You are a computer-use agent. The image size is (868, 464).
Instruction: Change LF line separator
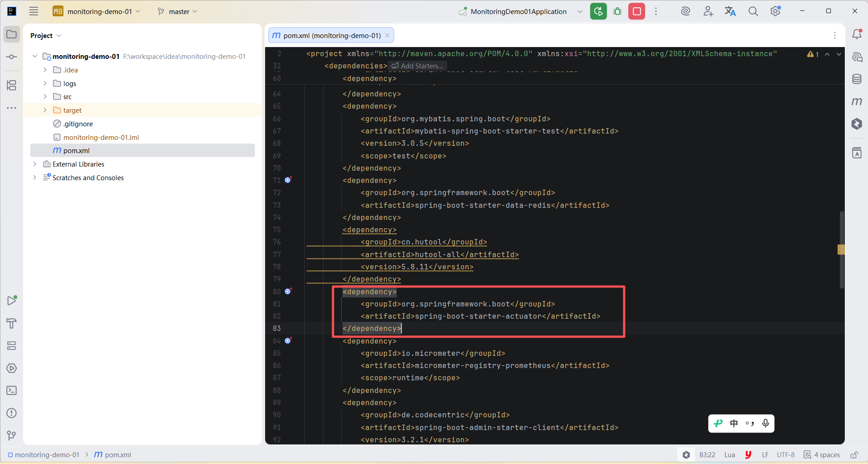[765, 455]
